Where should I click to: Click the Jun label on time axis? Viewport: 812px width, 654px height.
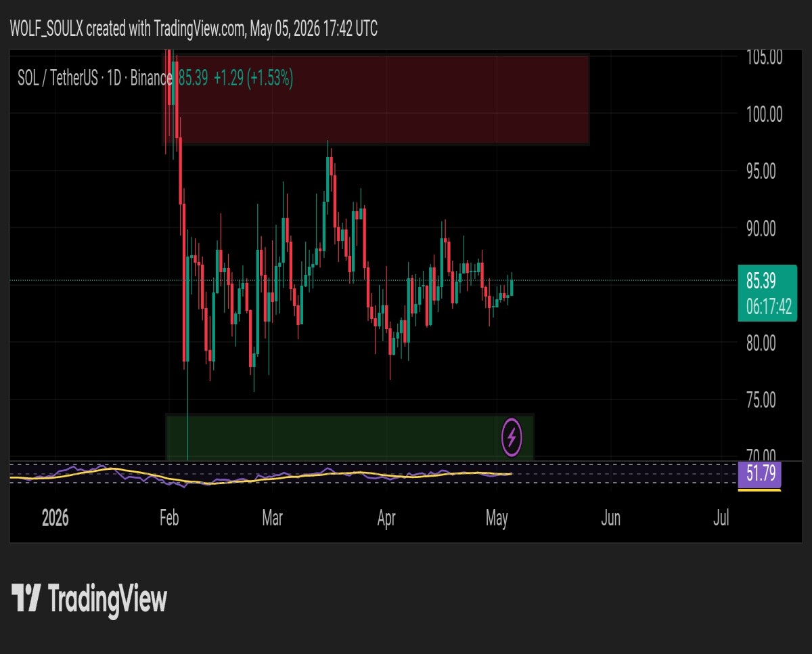click(611, 519)
